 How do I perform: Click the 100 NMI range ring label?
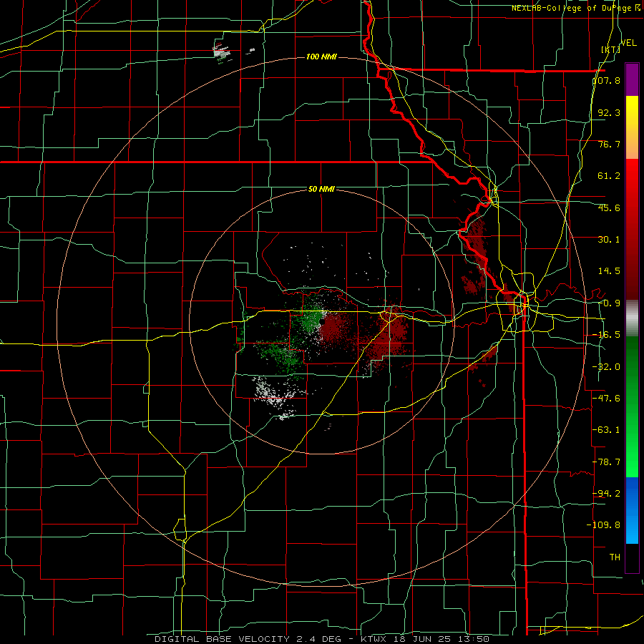[x=321, y=57]
